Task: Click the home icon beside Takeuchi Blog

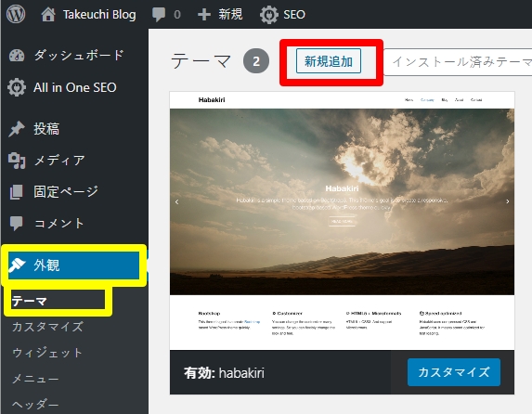Action: pos(48,15)
